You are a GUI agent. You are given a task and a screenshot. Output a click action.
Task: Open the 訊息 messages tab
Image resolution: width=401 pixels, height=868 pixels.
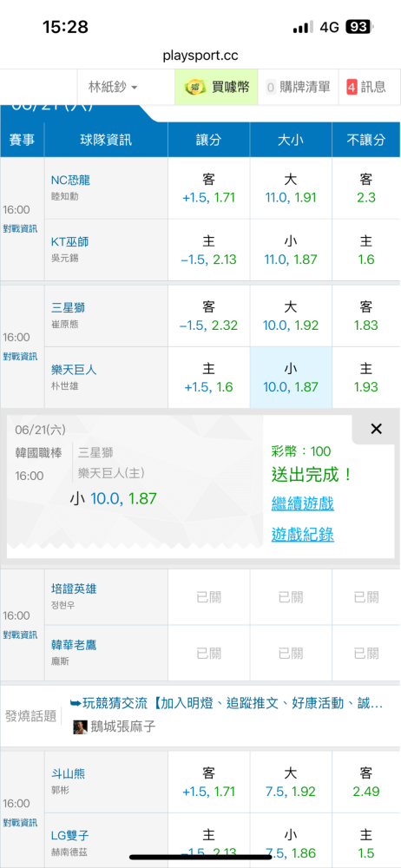pyautogui.click(x=370, y=87)
